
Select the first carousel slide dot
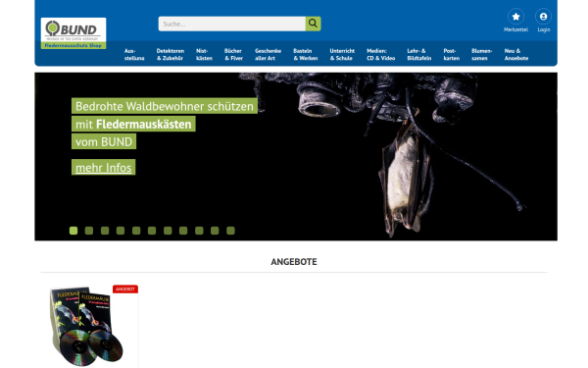73,231
